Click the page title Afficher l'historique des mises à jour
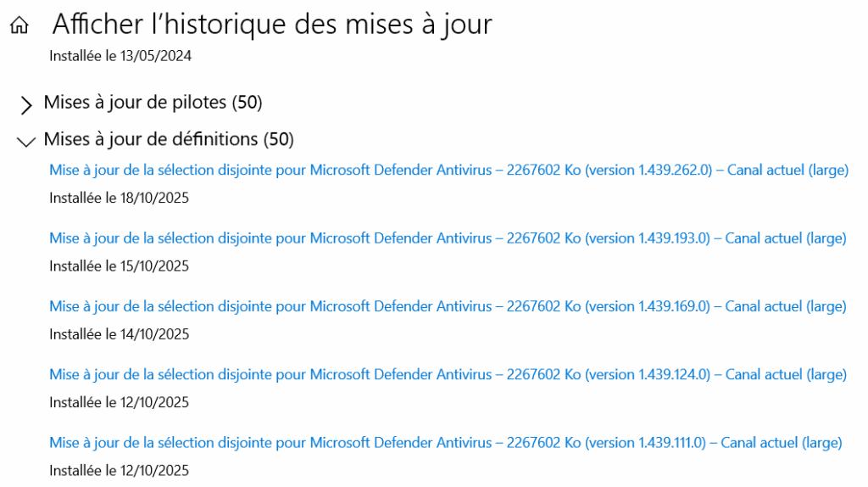Viewport: 868px width, 487px height. click(x=272, y=25)
